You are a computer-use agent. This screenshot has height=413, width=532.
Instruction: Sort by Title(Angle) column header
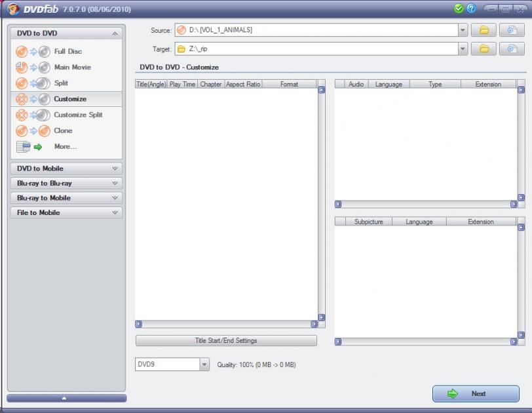151,84
